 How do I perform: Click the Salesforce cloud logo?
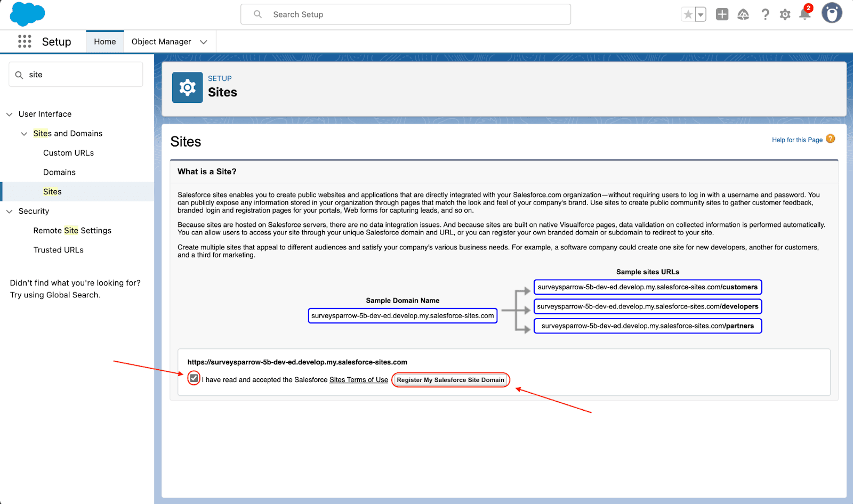(27, 14)
